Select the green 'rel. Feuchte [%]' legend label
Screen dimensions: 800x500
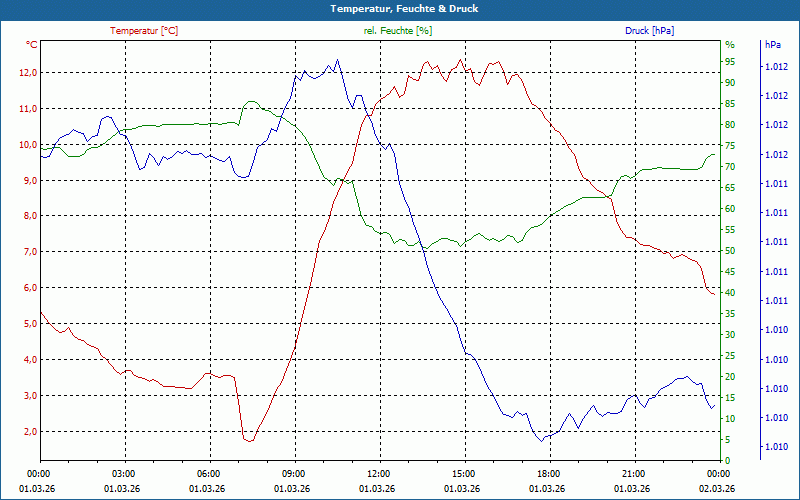(x=398, y=31)
